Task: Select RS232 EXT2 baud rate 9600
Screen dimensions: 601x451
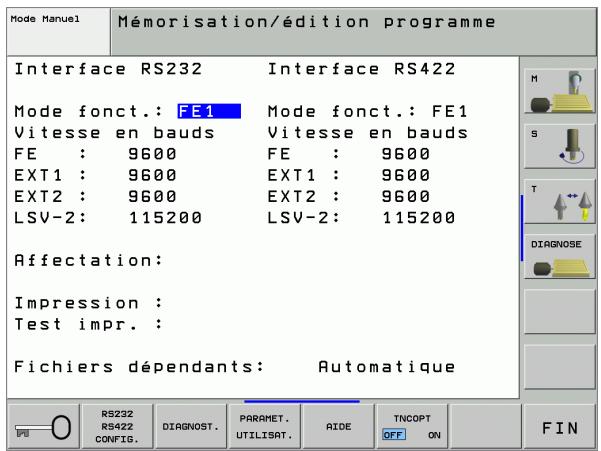Action: [152, 197]
